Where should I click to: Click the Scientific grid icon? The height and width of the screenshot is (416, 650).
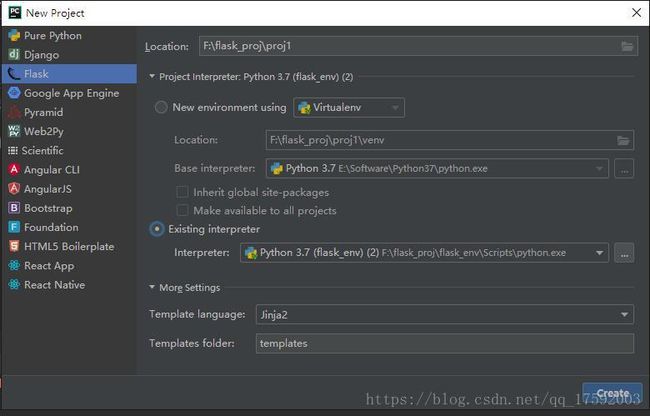[x=13, y=150]
